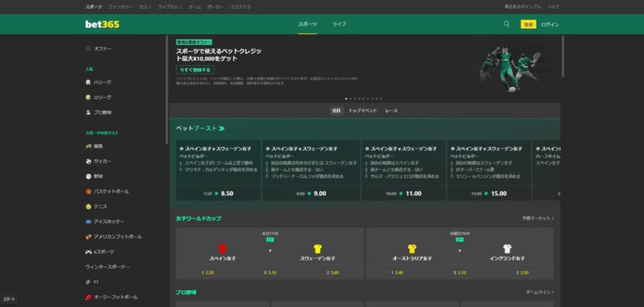Open the アイスホッケー icon in sidebar
Image resolution: width=644 pixels, height=307 pixels.
point(88,222)
